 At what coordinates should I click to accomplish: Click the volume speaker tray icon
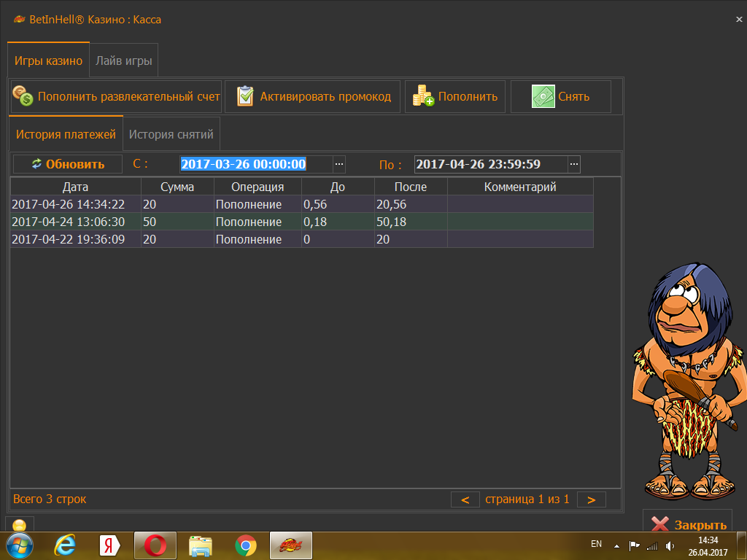click(670, 545)
